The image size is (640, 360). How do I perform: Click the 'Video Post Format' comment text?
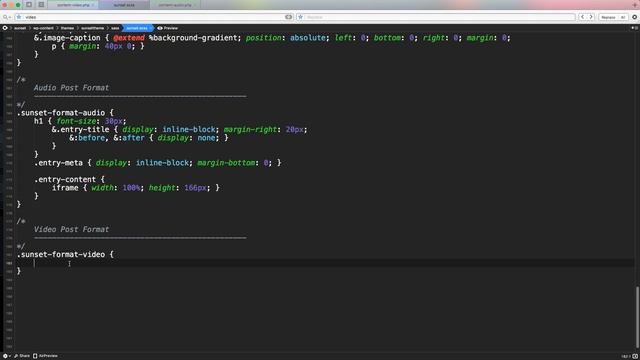tap(71, 229)
